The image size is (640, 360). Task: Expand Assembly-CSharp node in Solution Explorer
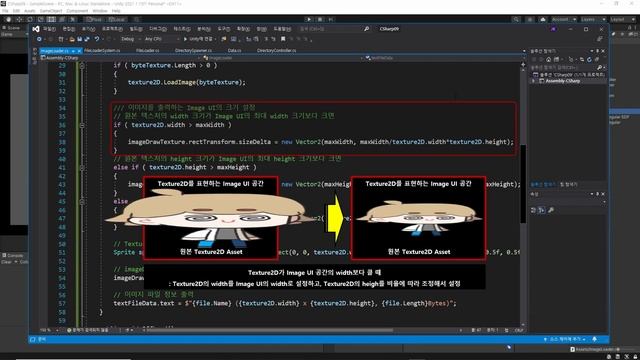click(x=533, y=81)
